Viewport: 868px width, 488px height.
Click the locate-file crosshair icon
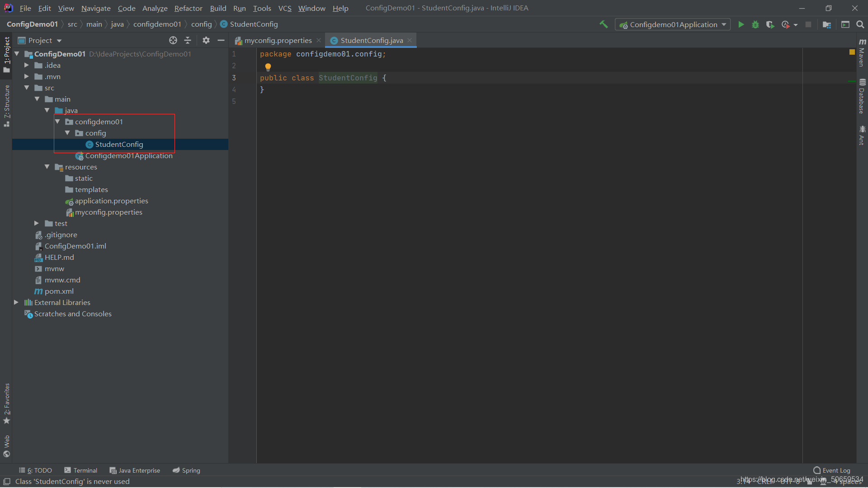click(173, 40)
